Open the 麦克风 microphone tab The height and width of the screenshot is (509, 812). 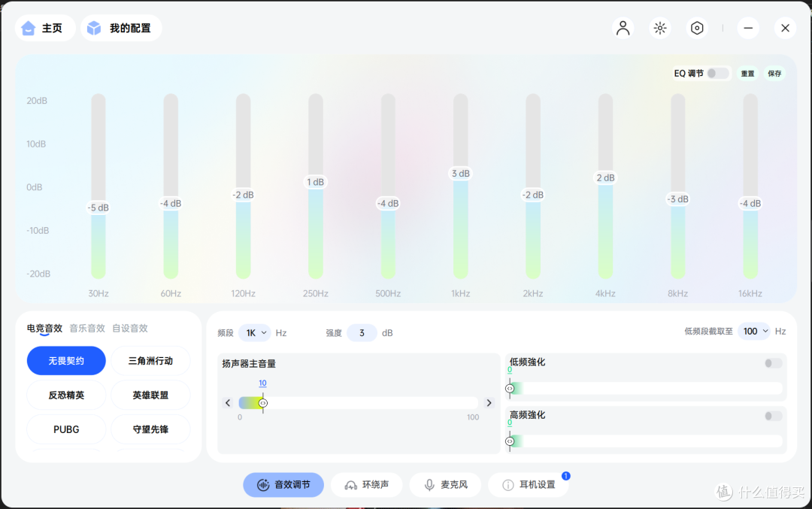tap(445, 485)
